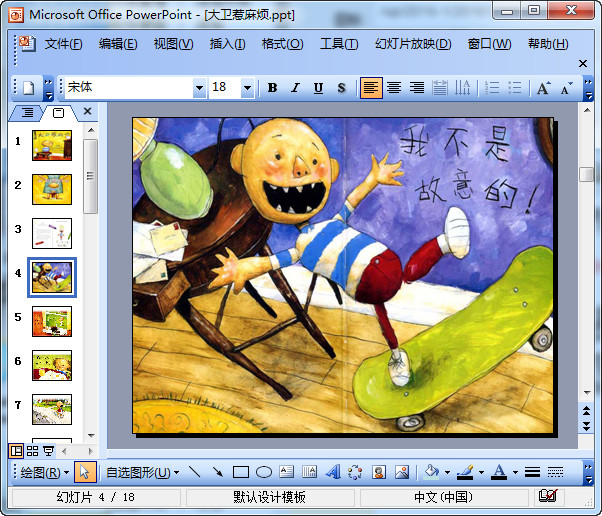Select slide 5 thumbnail
The width and height of the screenshot is (602, 516).
click(52, 321)
